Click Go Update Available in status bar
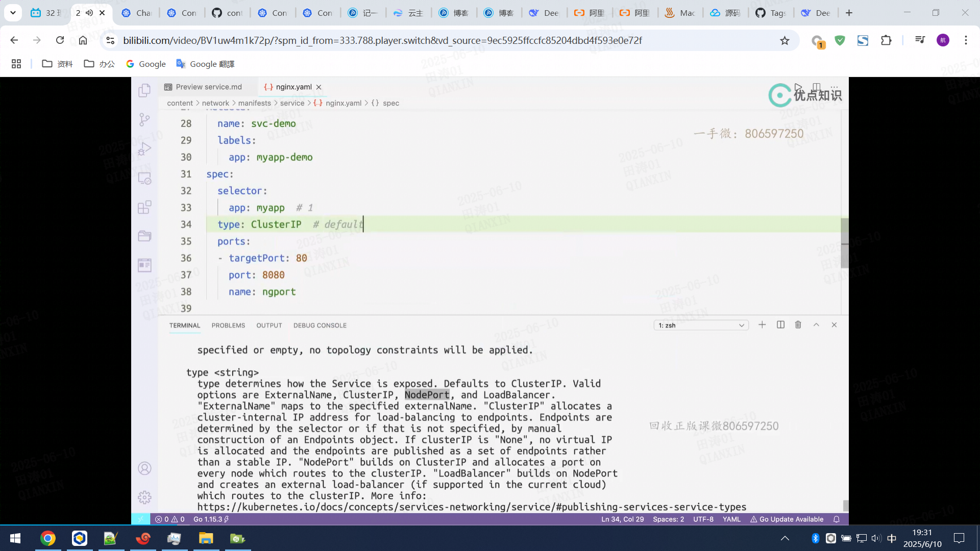The image size is (980, 551). click(787, 519)
